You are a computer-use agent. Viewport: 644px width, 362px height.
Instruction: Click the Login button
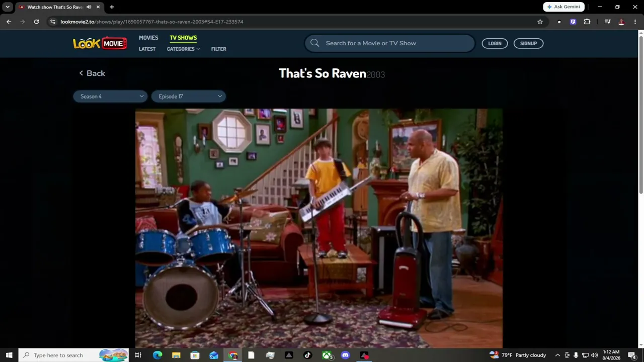click(495, 43)
